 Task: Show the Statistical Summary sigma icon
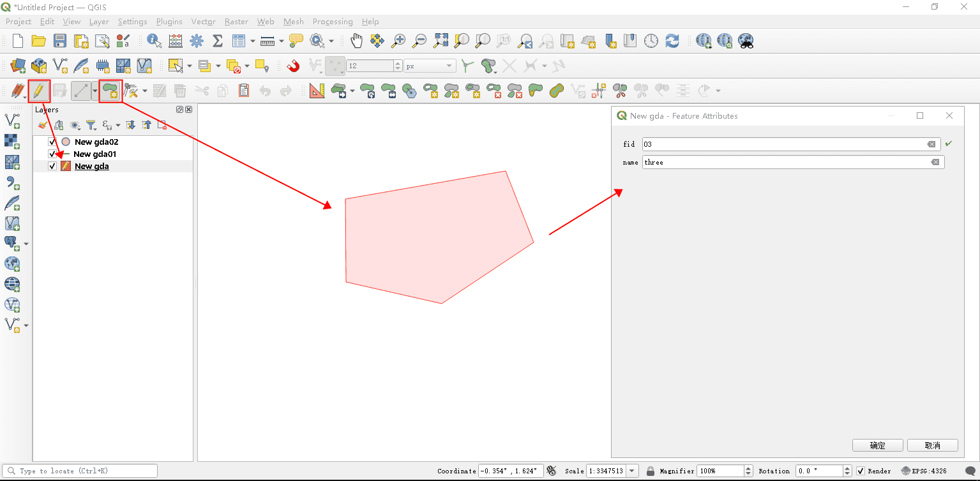click(x=217, y=41)
